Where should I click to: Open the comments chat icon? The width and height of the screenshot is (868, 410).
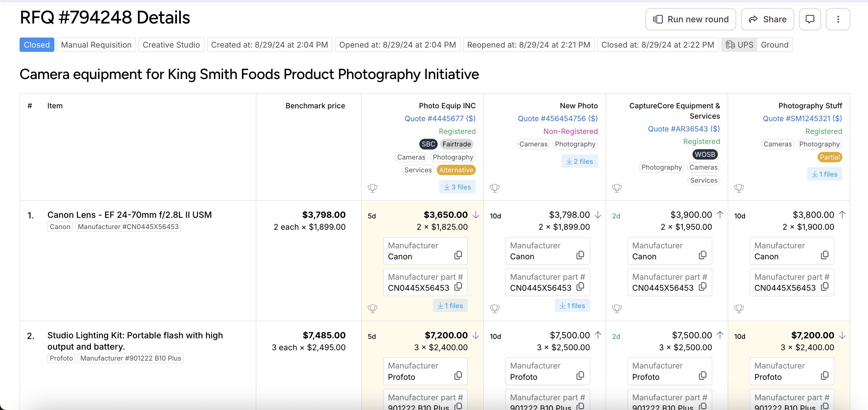(810, 19)
